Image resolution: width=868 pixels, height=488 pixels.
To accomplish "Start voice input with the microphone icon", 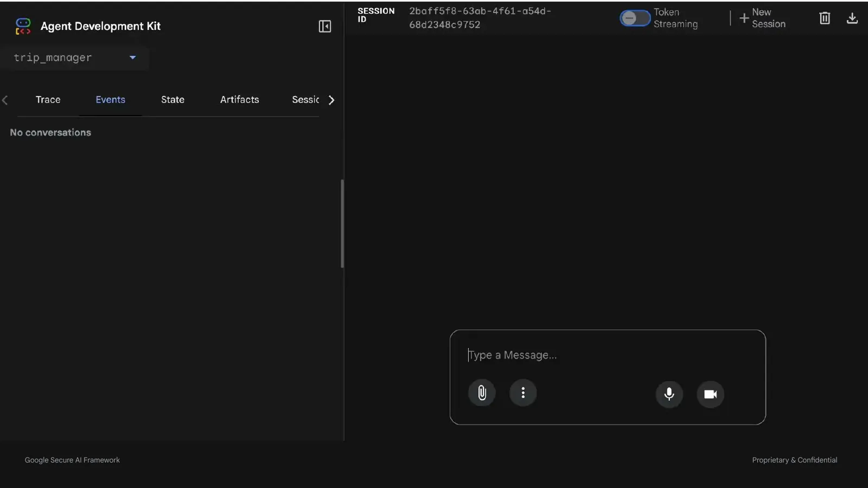I will (669, 394).
